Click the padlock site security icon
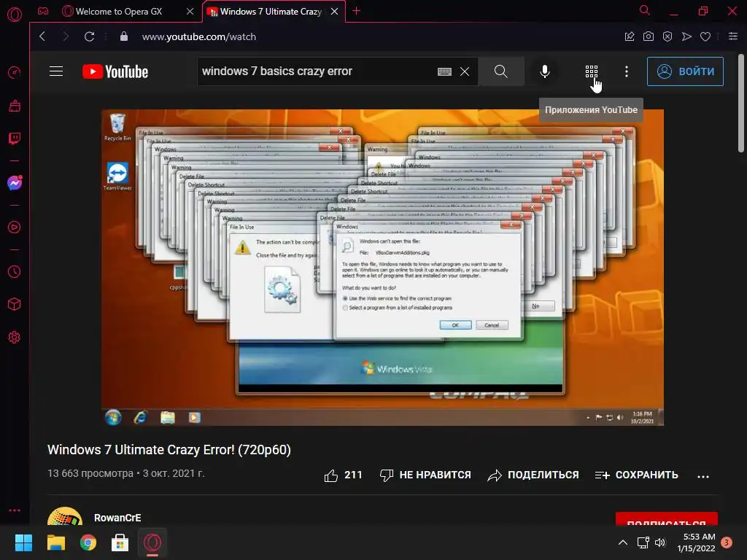 [124, 36]
